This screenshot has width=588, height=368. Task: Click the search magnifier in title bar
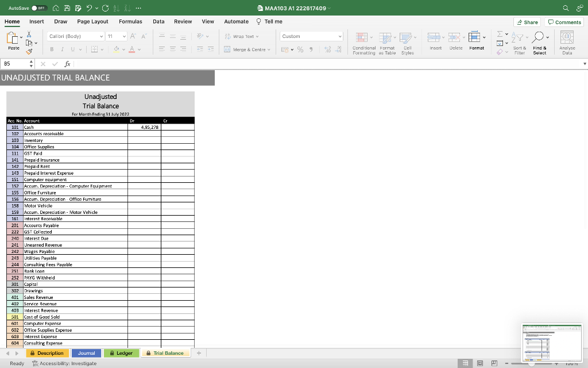(566, 8)
